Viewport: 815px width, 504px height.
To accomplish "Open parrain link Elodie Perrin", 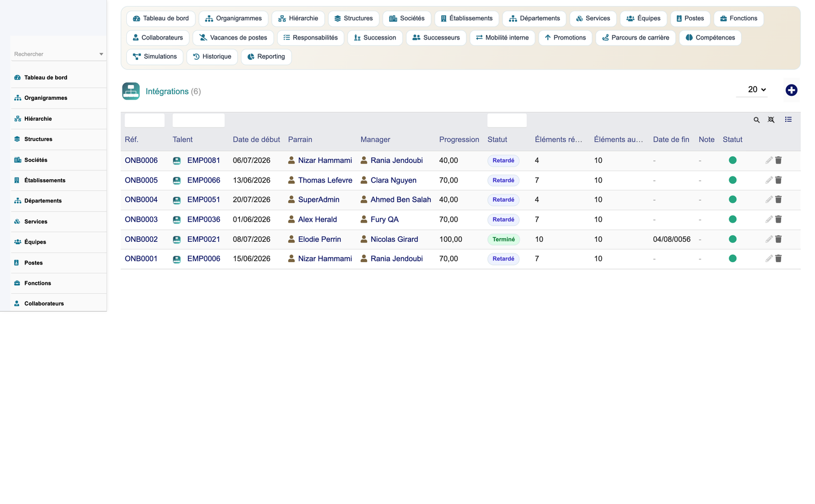I will [320, 240].
